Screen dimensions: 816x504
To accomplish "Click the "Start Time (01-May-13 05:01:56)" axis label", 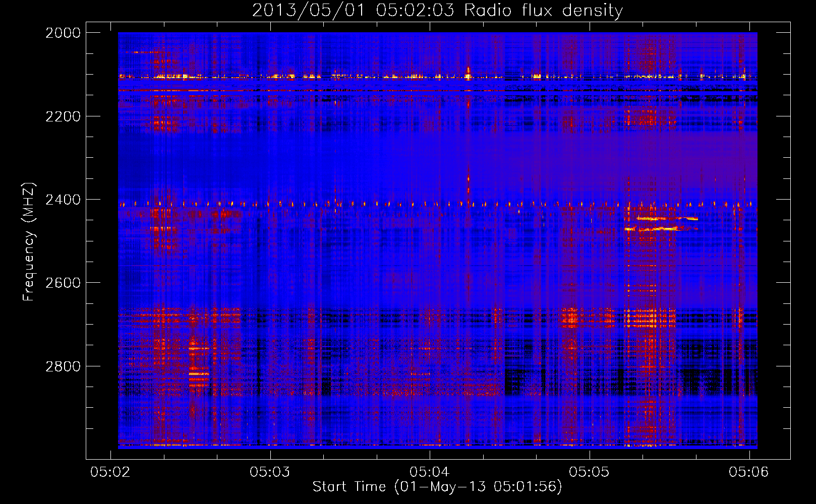I will pos(437,487).
